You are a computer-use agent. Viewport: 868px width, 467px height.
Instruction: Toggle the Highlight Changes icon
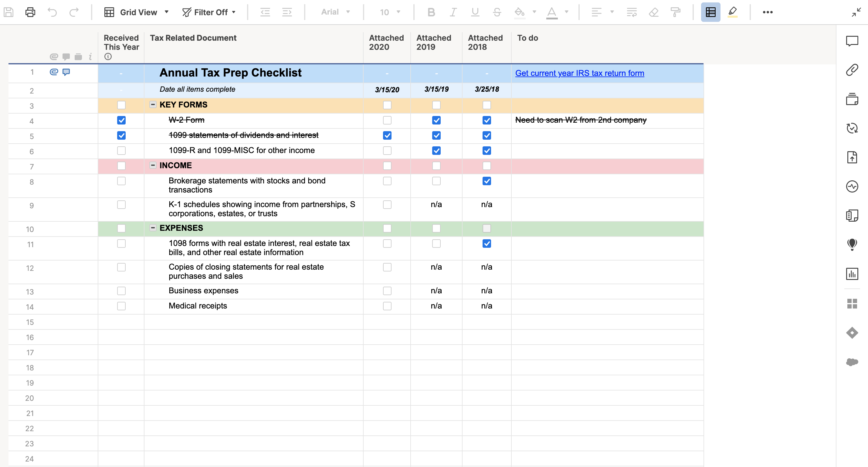click(732, 12)
